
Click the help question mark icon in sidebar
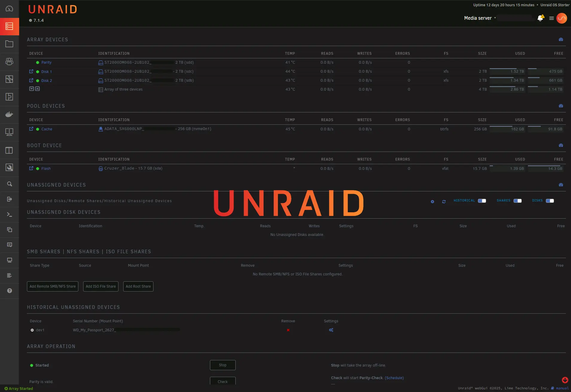(x=10, y=291)
